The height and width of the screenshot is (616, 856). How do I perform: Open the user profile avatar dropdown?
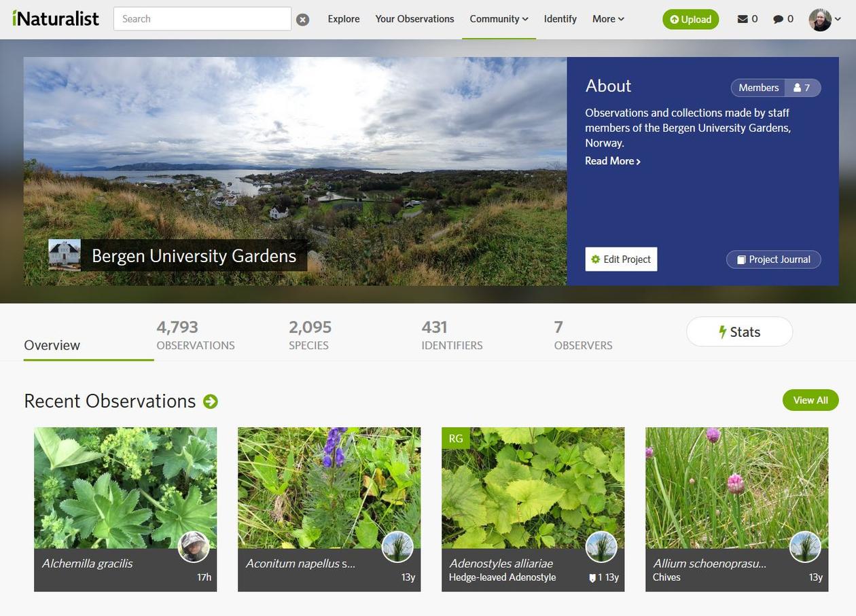coord(824,19)
